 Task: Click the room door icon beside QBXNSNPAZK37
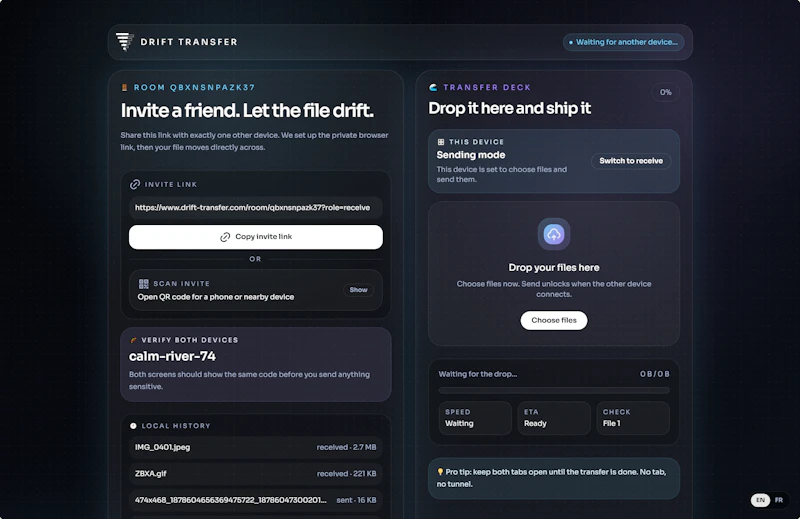click(124, 87)
